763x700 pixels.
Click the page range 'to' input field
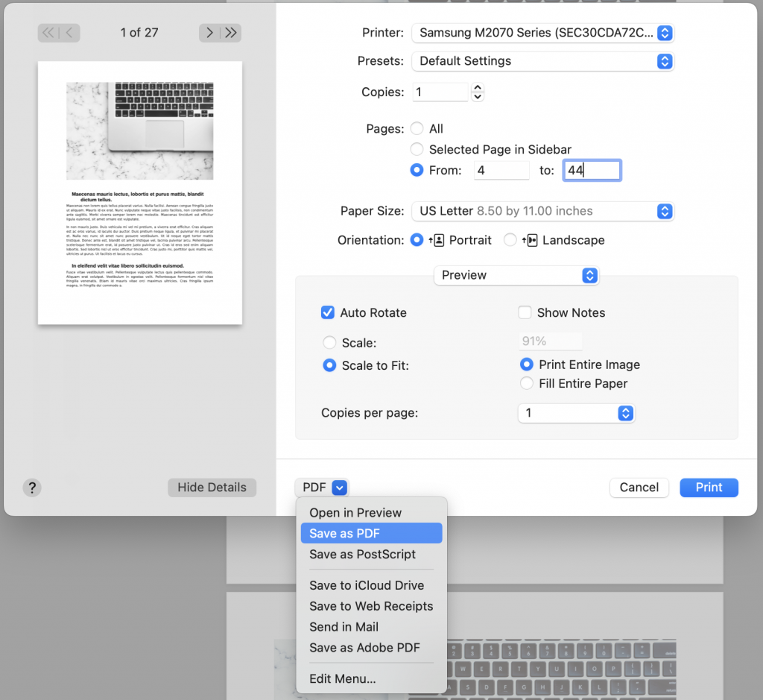pos(592,170)
